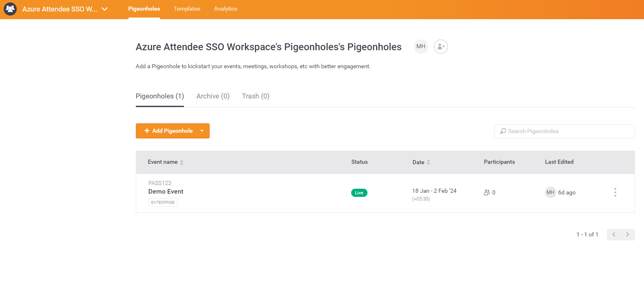Open the Pigeonholes top navigation tab
Screen dimensions: 644x301
(144, 9)
